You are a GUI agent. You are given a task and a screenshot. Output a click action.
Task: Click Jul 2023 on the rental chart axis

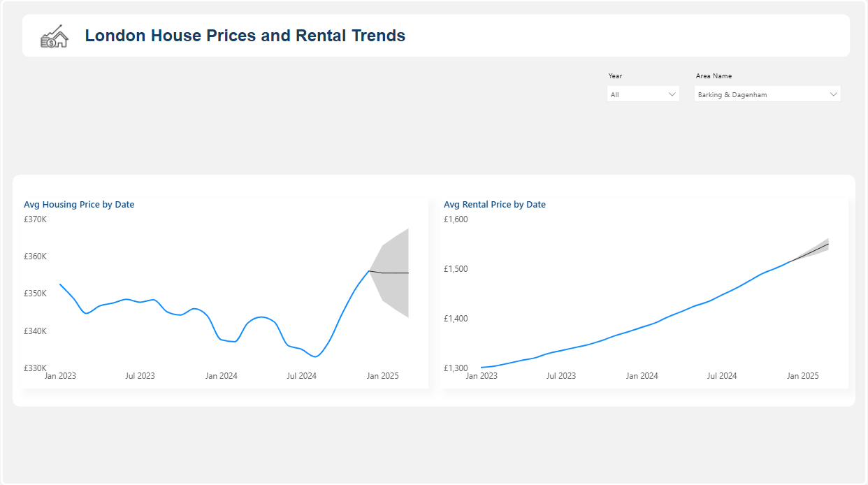click(x=561, y=376)
